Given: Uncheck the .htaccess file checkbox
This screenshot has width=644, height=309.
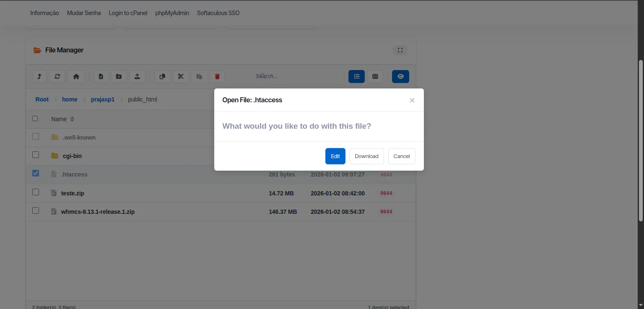Looking at the screenshot, I should (36, 173).
